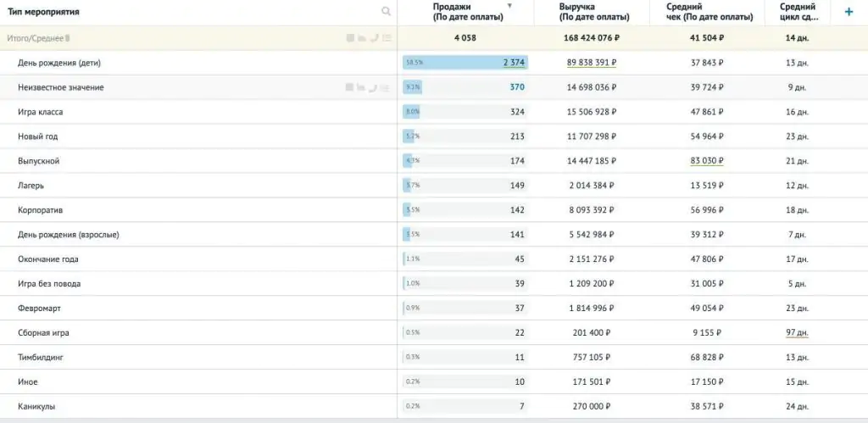Open sales value 2 374 link
This screenshot has height=423, width=868.
[x=514, y=63]
